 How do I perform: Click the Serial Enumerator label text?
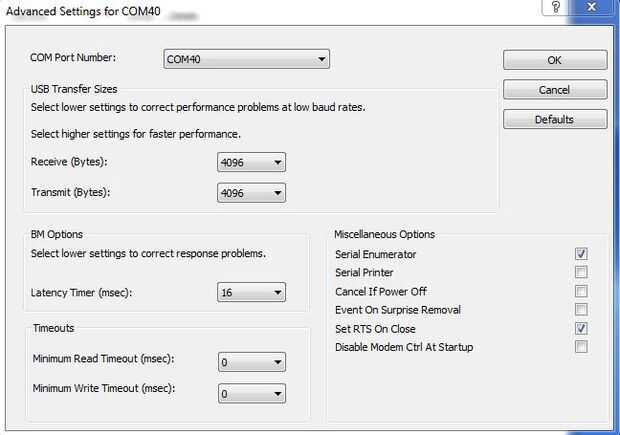click(x=375, y=254)
